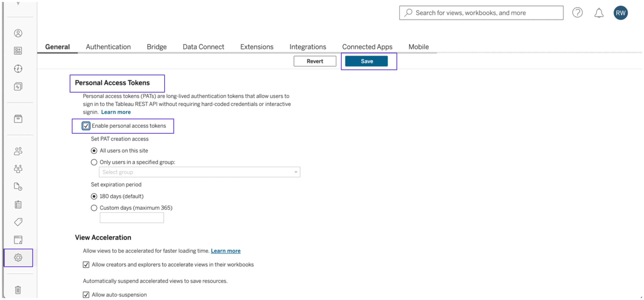
Task: Select Custom days expiration option
Action: coord(94,208)
